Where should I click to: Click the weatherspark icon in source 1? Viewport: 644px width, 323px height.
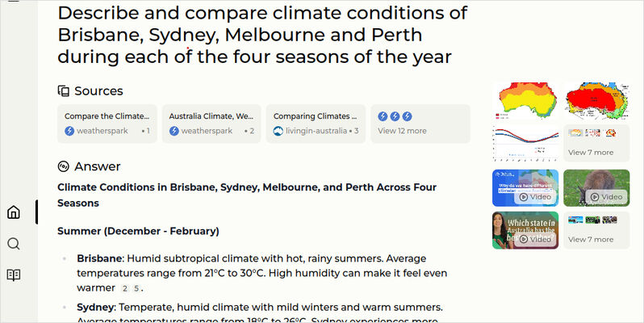[69, 131]
